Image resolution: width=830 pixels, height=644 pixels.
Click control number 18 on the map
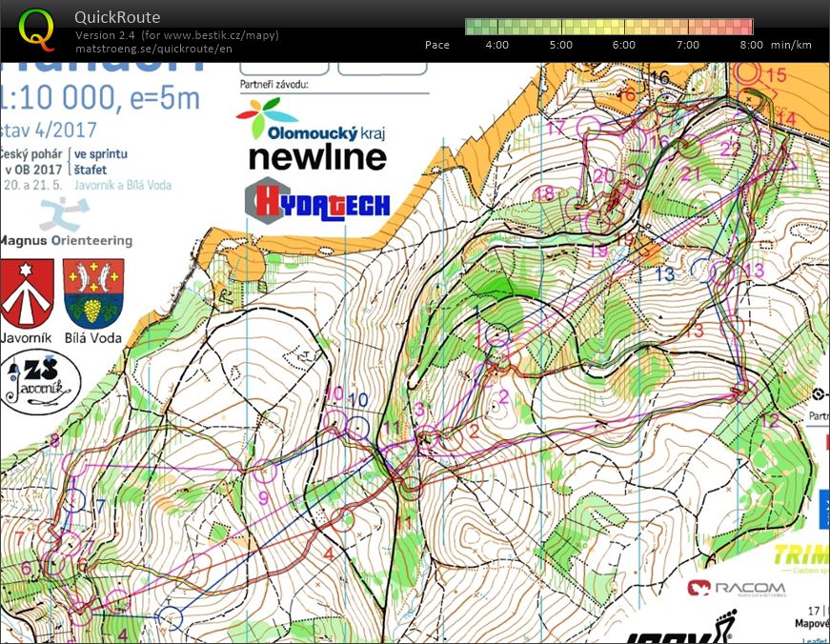545,193
